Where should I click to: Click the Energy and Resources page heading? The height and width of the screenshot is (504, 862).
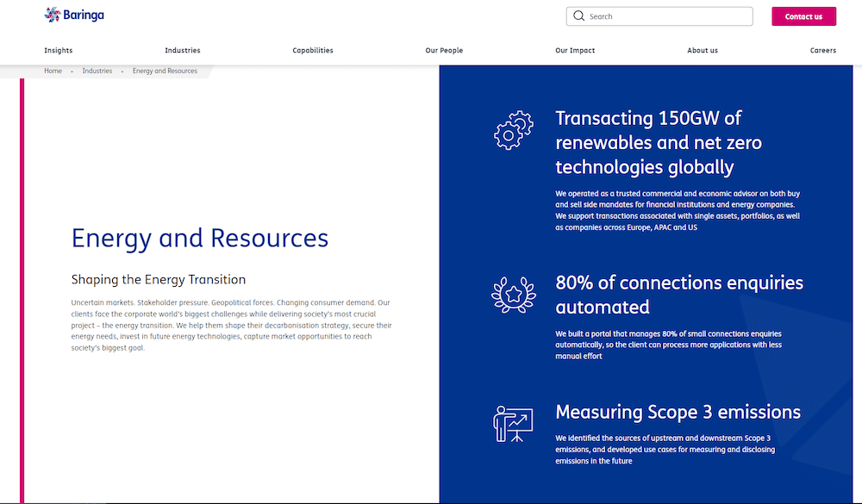pyautogui.click(x=200, y=238)
